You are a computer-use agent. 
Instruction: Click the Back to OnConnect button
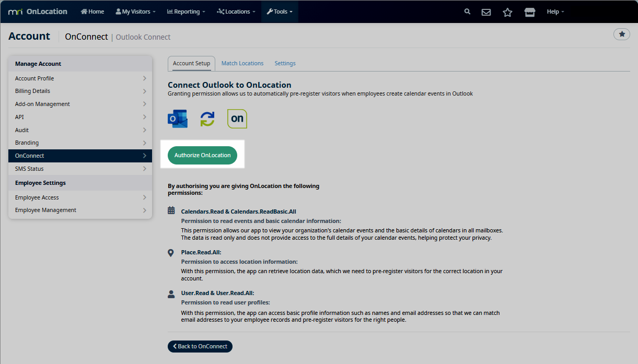200,346
